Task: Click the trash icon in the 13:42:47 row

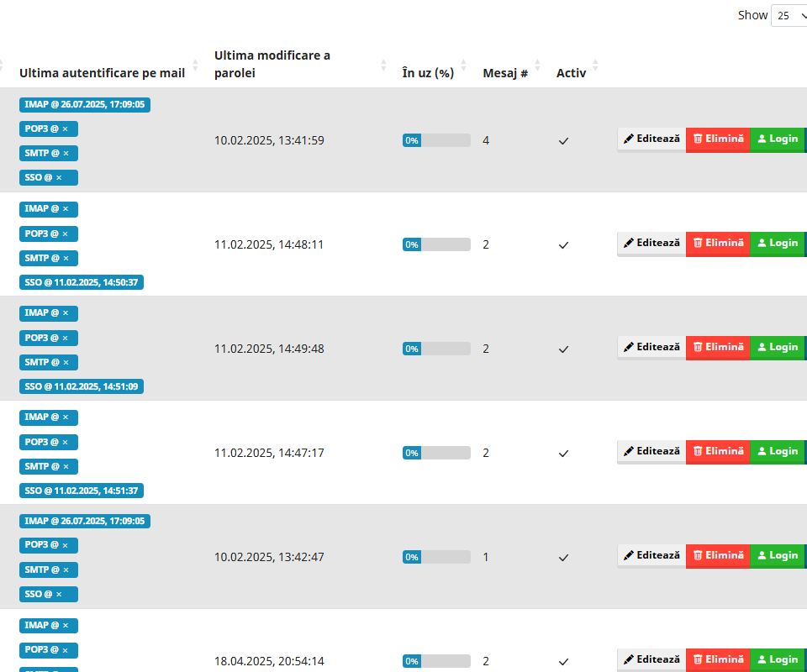Action: tap(698, 555)
